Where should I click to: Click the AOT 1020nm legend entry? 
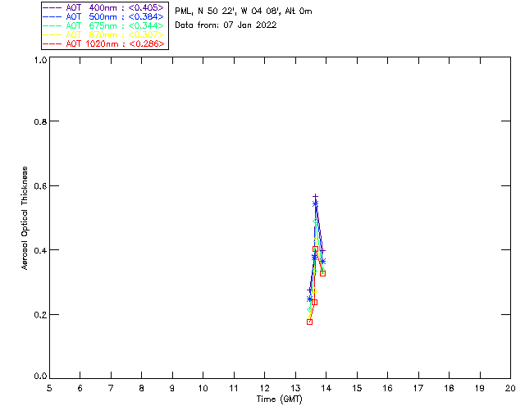[x=103, y=43]
